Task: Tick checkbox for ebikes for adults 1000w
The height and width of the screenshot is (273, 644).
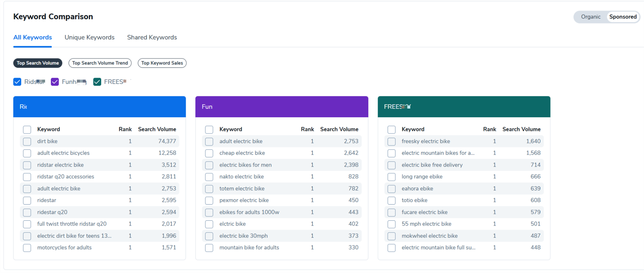Action: tap(209, 212)
